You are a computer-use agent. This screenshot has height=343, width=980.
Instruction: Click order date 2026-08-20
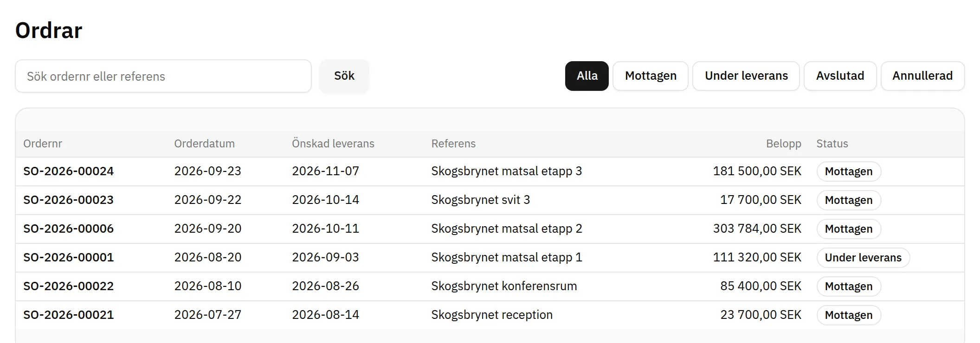tap(208, 258)
